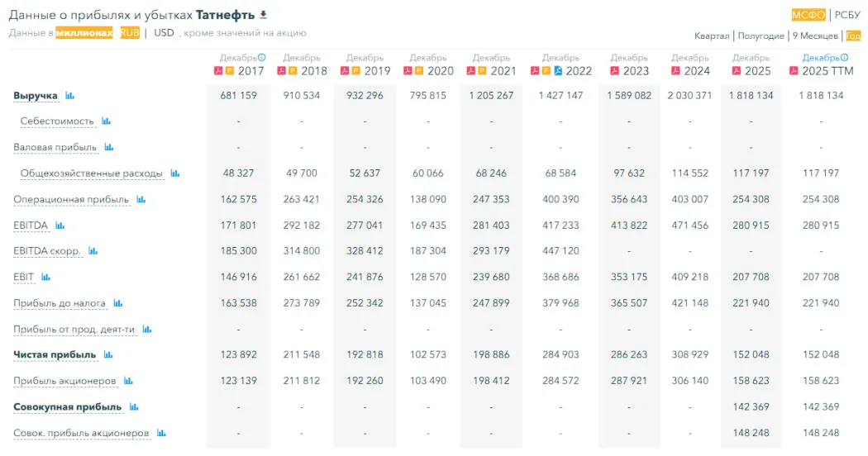Click the Выручка row label link

[36, 96]
